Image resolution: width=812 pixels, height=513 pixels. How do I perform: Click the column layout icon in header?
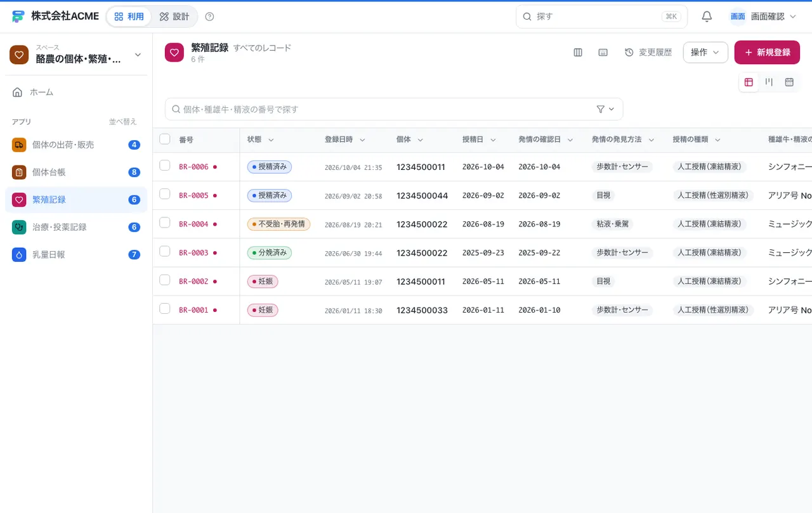pos(578,53)
